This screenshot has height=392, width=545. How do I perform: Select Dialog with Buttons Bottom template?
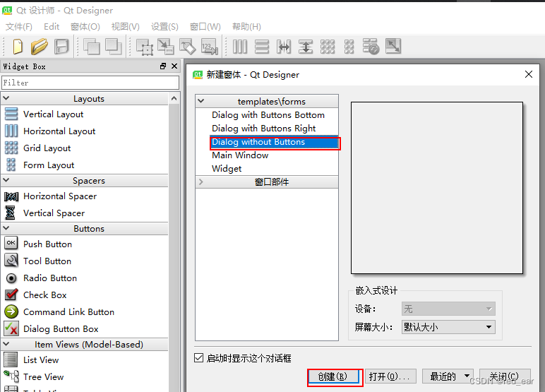point(268,115)
